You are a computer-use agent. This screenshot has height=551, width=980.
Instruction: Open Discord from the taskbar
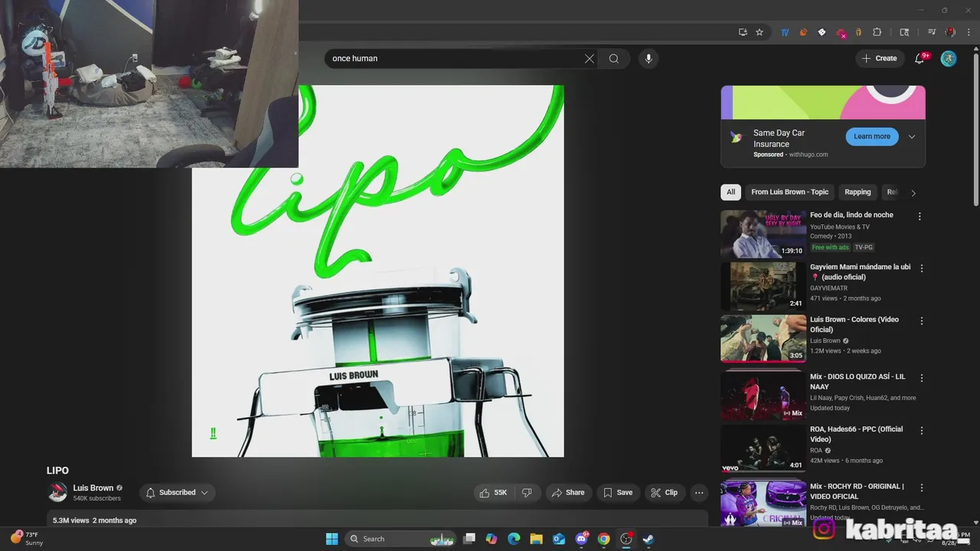pyautogui.click(x=581, y=539)
